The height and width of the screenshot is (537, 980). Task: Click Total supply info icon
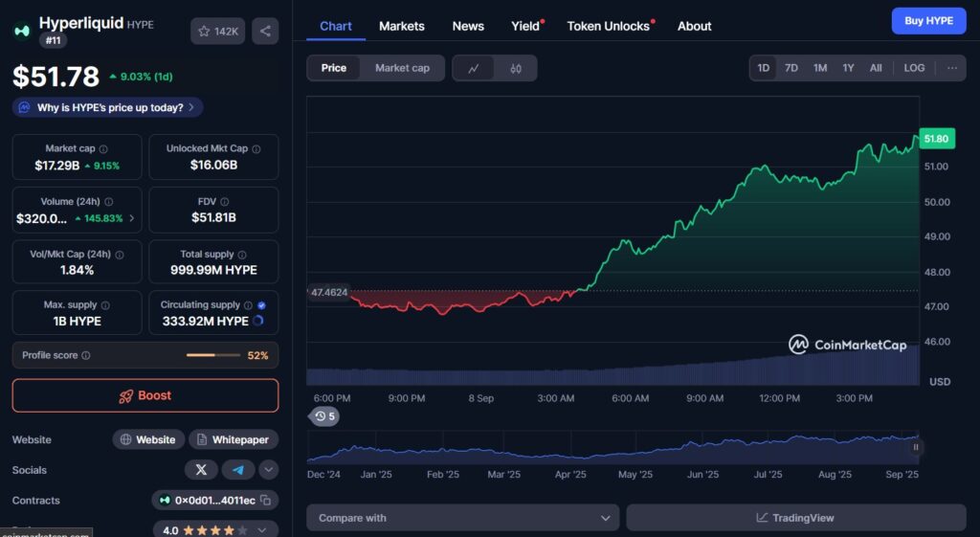click(x=242, y=255)
